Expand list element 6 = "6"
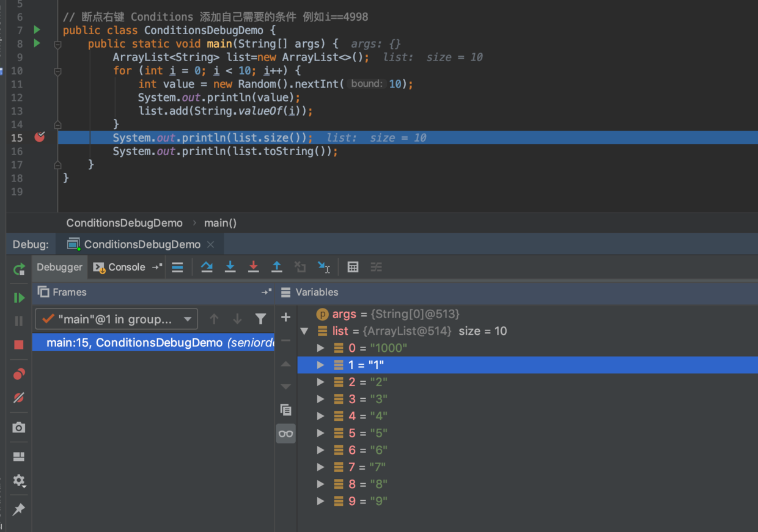The image size is (758, 532). coord(320,450)
